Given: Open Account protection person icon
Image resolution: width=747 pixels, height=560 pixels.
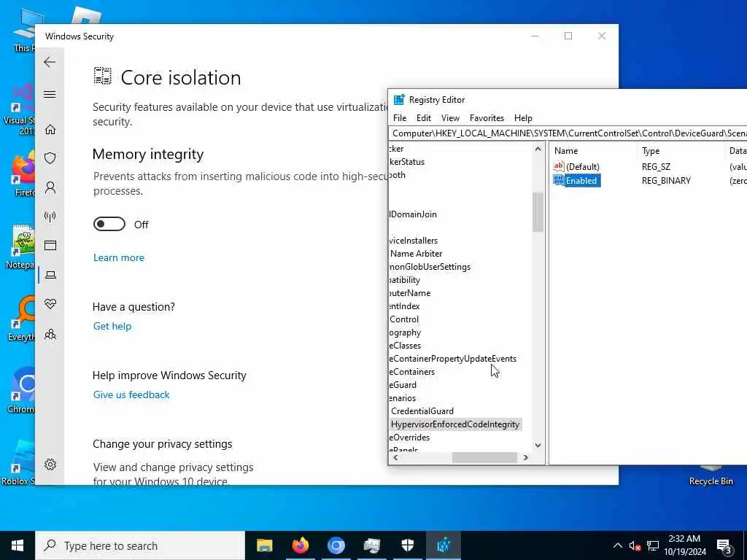Looking at the screenshot, I should pos(50,187).
